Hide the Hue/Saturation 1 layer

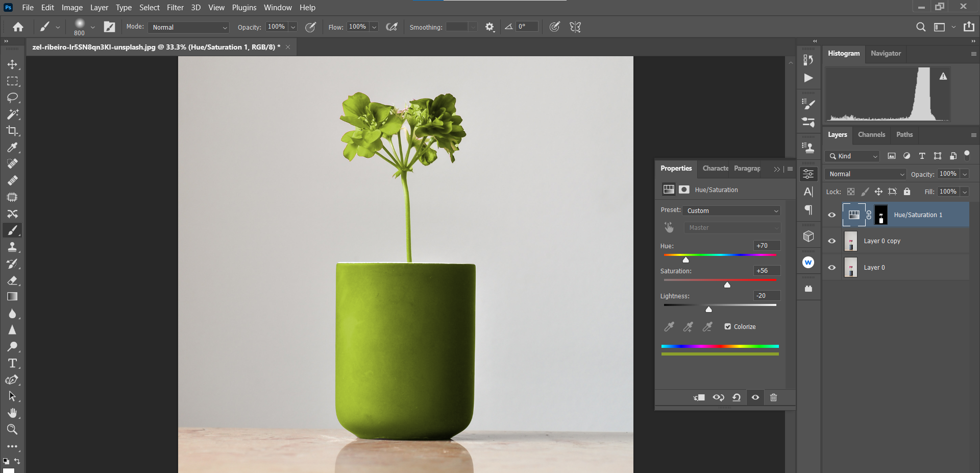pyautogui.click(x=832, y=215)
